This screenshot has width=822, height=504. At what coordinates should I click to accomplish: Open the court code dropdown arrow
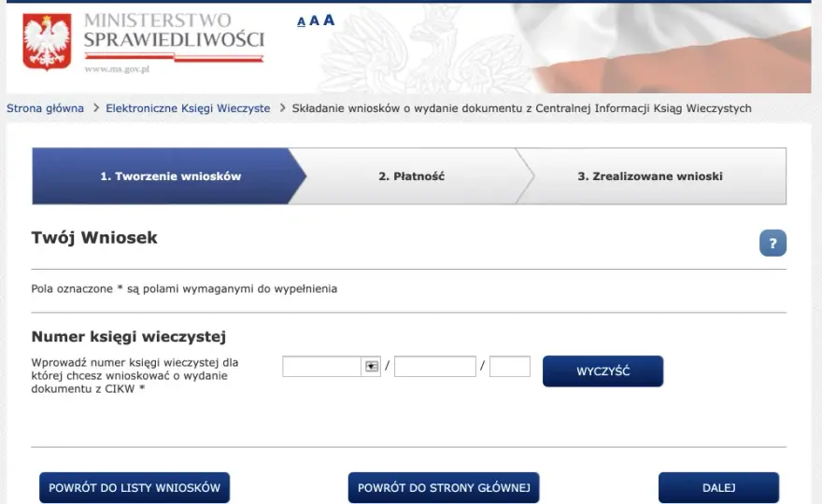click(371, 366)
